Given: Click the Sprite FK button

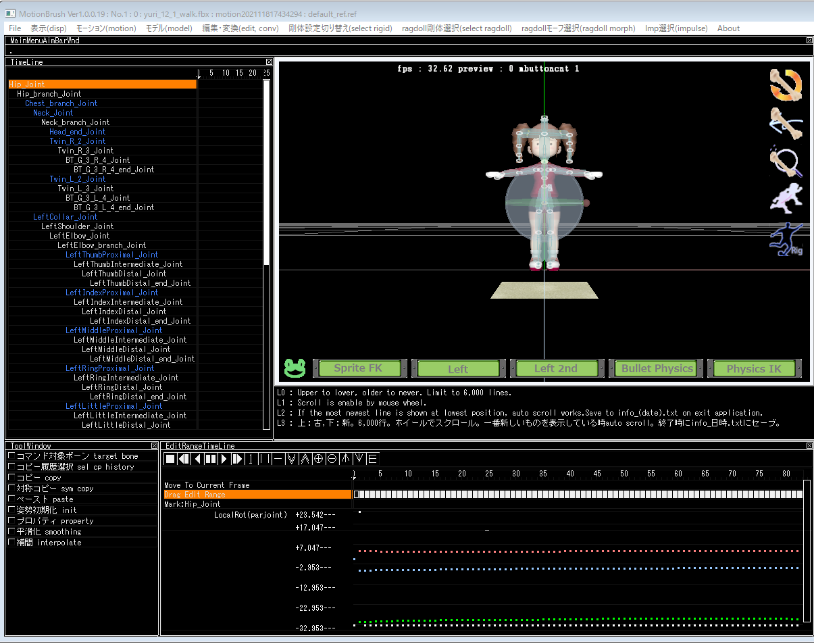Looking at the screenshot, I should 359,368.
